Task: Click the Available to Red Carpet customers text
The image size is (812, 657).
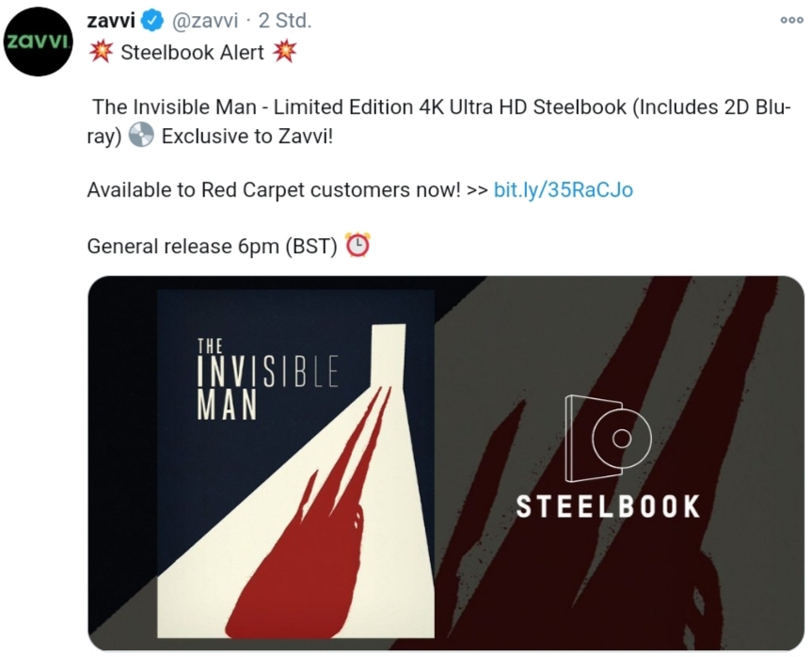Action: point(274,189)
